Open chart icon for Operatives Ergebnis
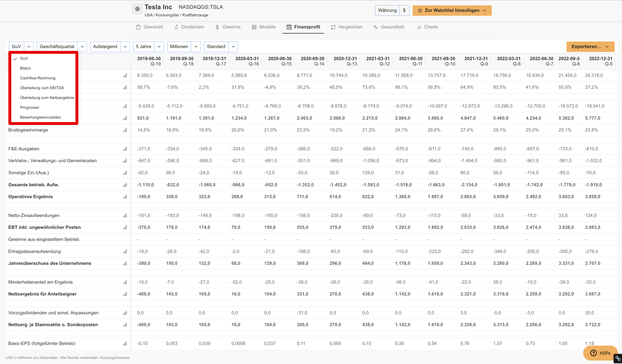Screen dimensions: 622x364 click(x=125, y=197)
